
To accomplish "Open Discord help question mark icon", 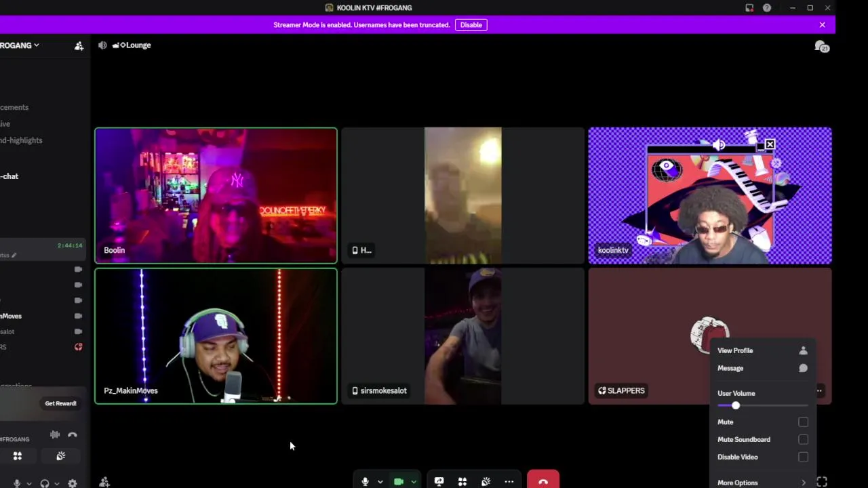I will click(x=767, y=8).
